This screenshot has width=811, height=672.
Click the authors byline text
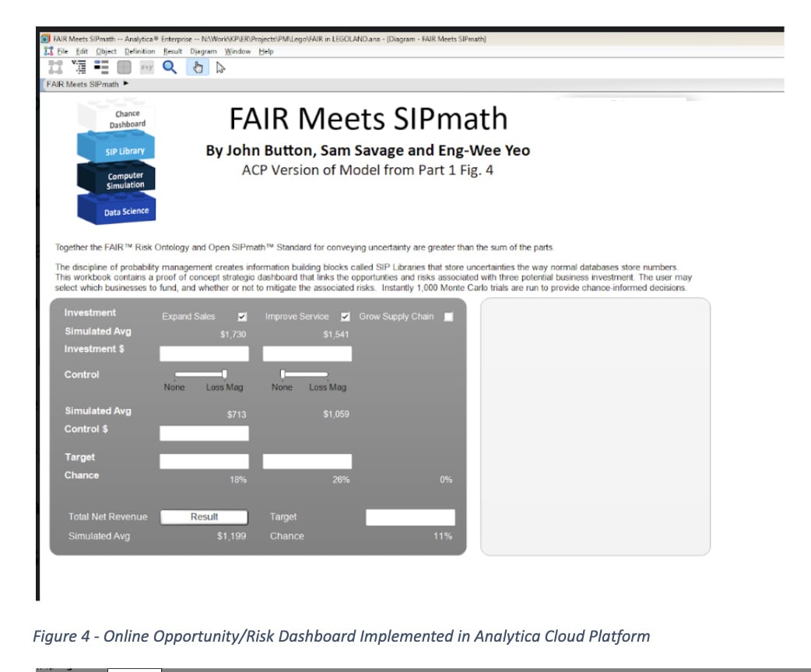pyautogui.click(x=367, y=150)
